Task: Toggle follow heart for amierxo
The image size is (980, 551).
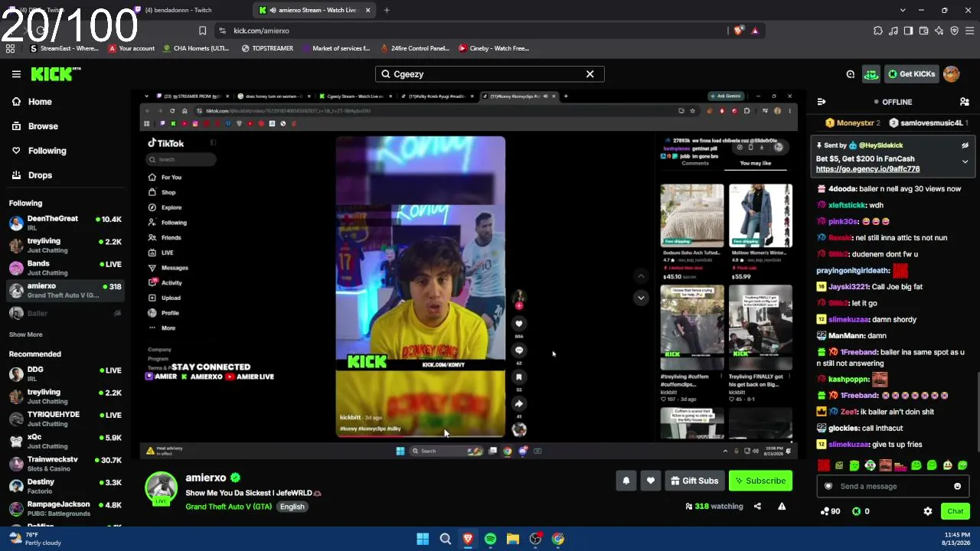Action: (x=650, y=481)
